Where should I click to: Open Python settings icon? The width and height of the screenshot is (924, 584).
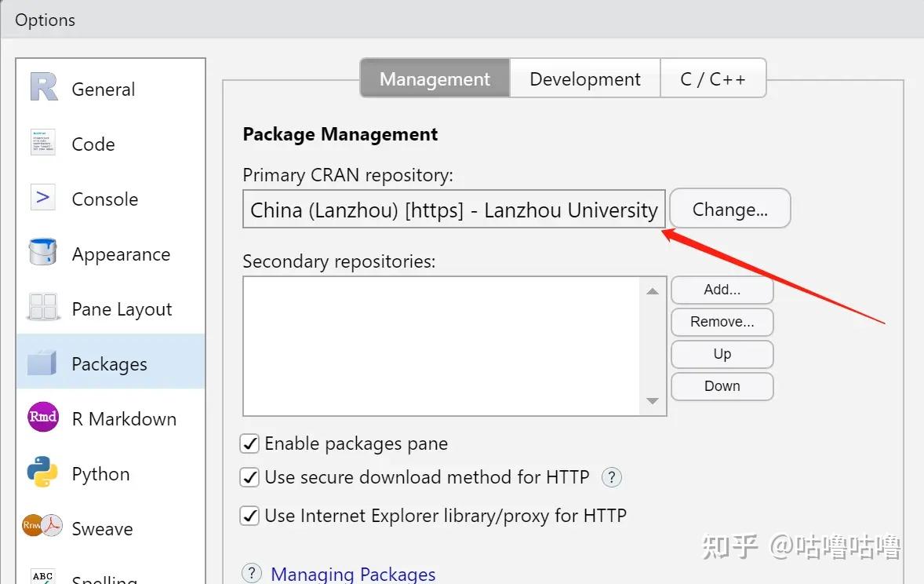pos(43,472)
